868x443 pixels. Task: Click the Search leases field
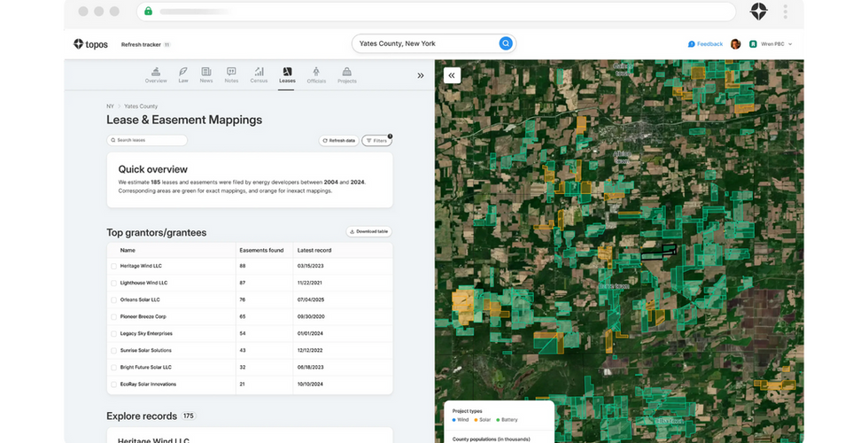[147, 140]
